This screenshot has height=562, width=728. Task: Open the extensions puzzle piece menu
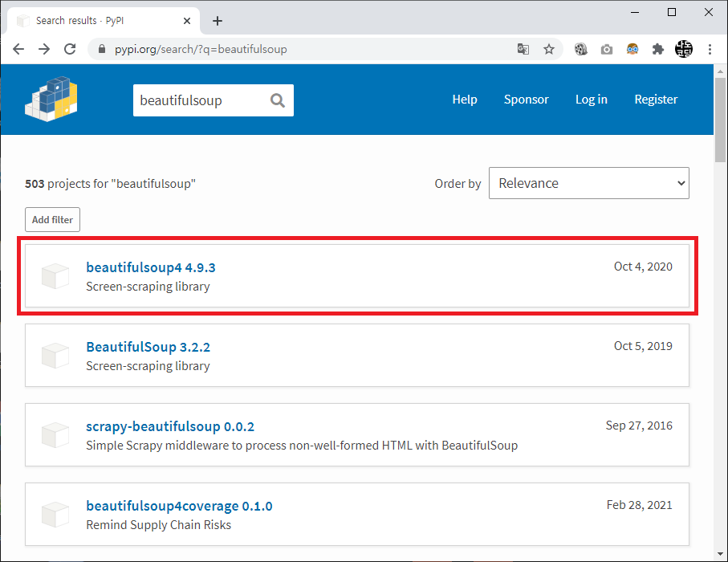tap(658, 49)
